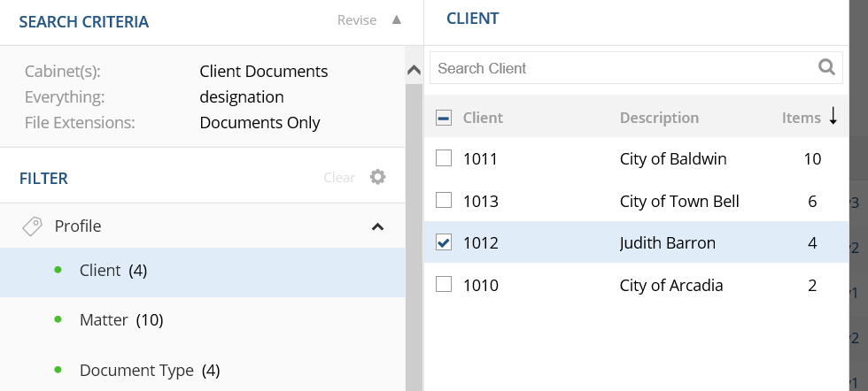
Task: Click the Items sort arrow icon
Action: tap(833, 117)
